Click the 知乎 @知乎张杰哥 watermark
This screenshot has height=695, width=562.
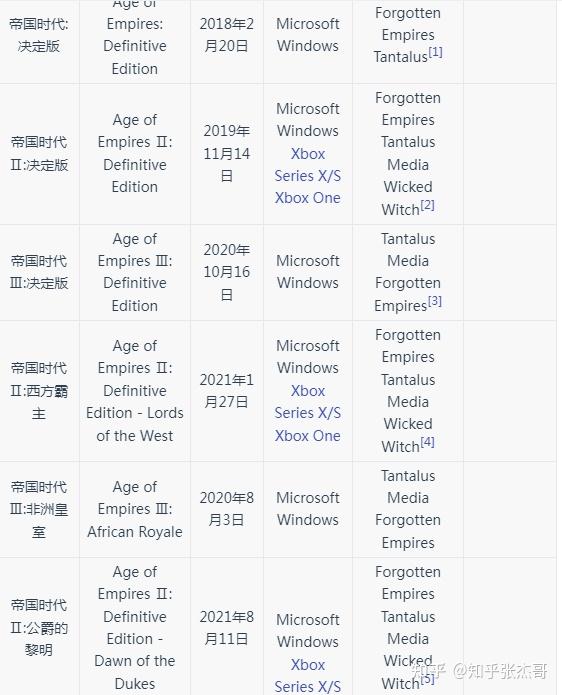480,671
